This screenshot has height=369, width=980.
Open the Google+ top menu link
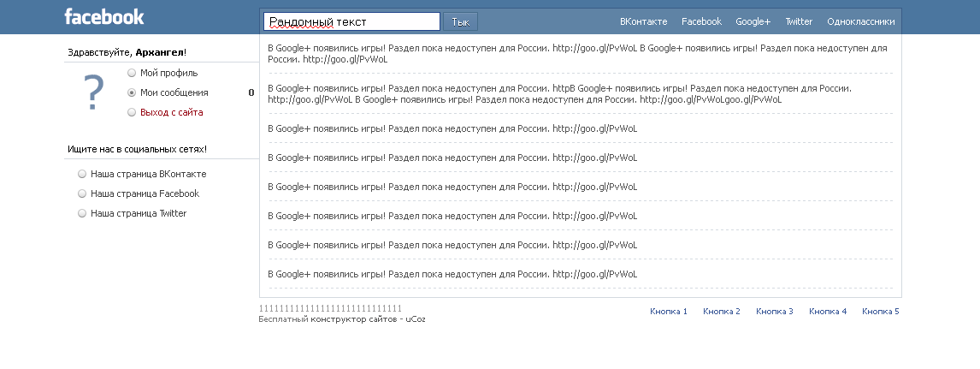click(x=753, y=22)
